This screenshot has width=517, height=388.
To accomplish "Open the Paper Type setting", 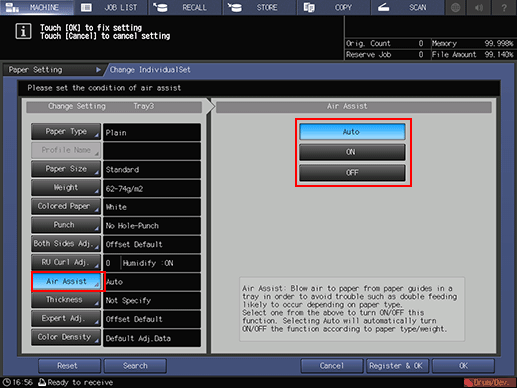I will [x=66, y=132].
